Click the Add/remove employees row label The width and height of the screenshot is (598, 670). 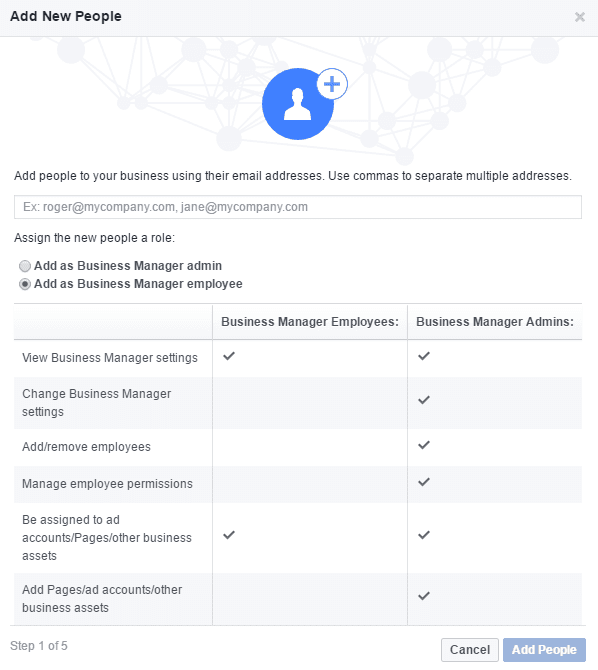[x=86, y=447]
